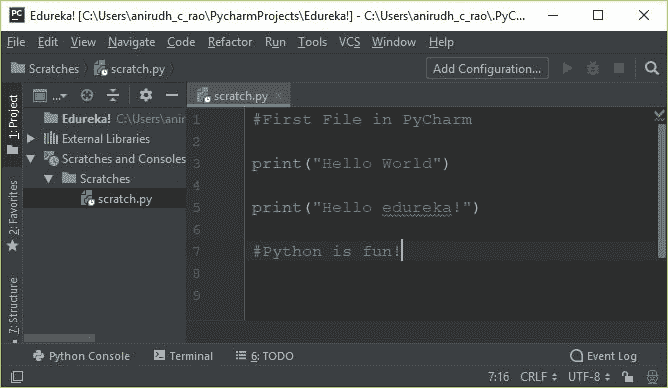
Task: Expand External Libraries tree node
Action: [x=31, y=138]
